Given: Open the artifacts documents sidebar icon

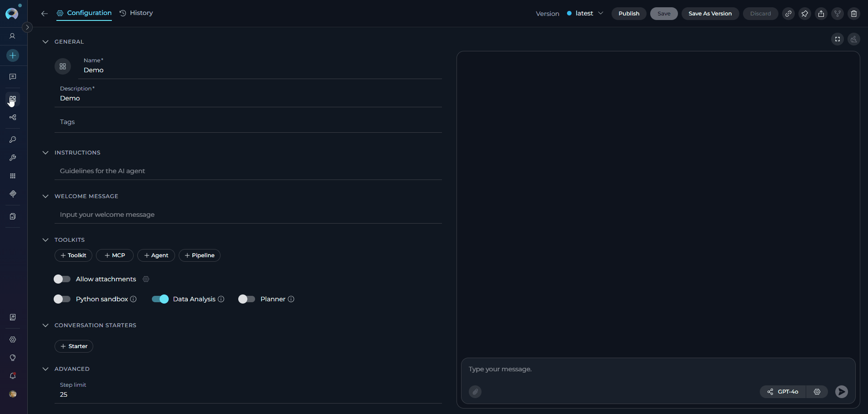Looking at the screenshot, I should click(13, 216).
